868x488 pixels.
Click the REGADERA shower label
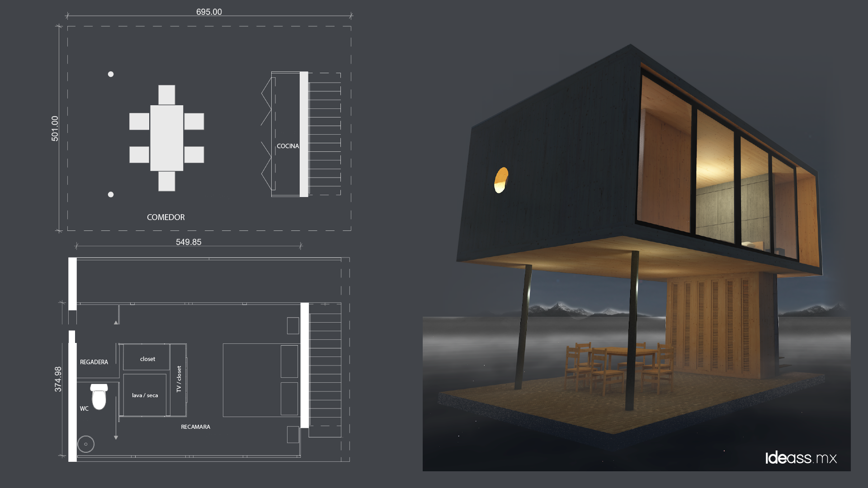coord(94,362)
